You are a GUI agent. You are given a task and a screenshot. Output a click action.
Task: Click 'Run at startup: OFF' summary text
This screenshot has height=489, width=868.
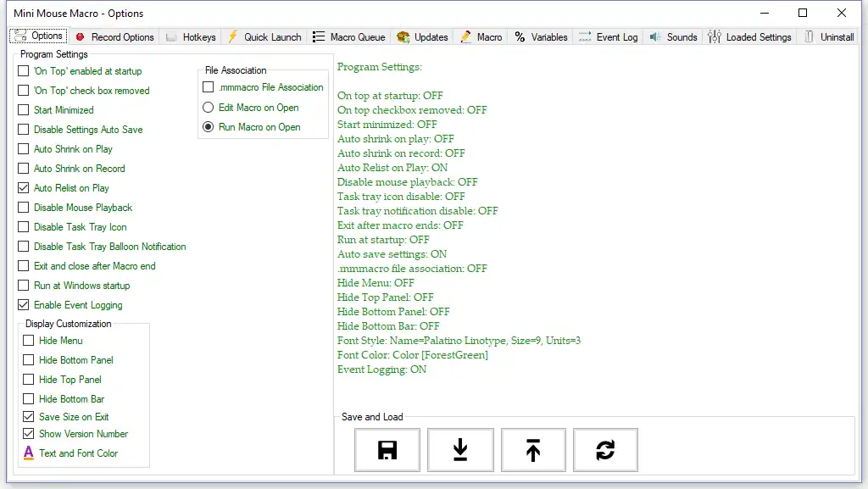(383, 240)
